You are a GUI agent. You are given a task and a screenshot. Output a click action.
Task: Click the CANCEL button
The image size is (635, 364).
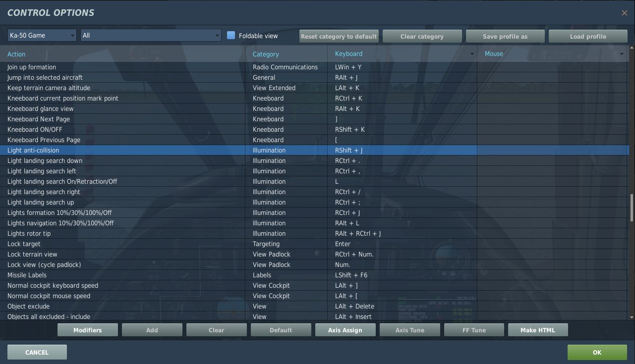pyautogui.click(x=37, y=352)
